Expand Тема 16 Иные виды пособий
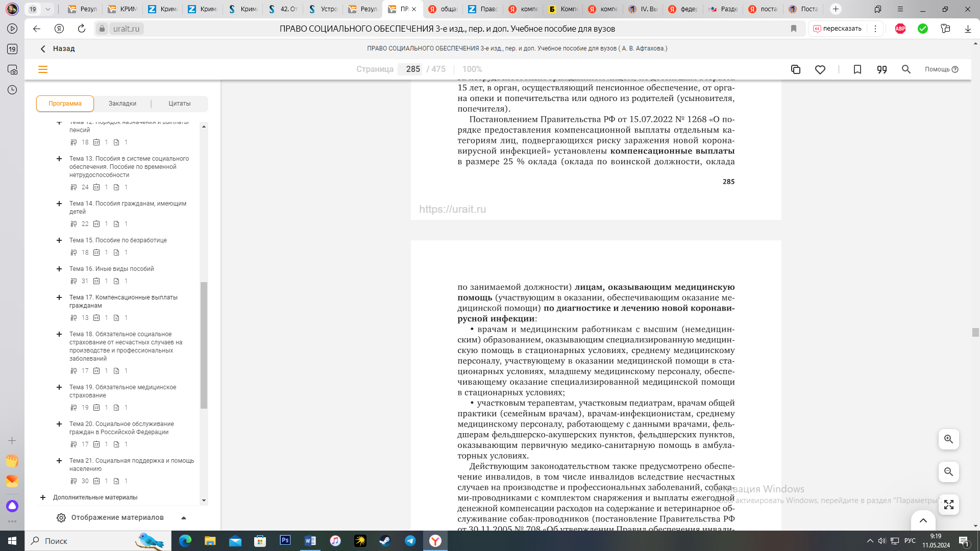Screen dimensions: 980x551 tap(59, 269)
